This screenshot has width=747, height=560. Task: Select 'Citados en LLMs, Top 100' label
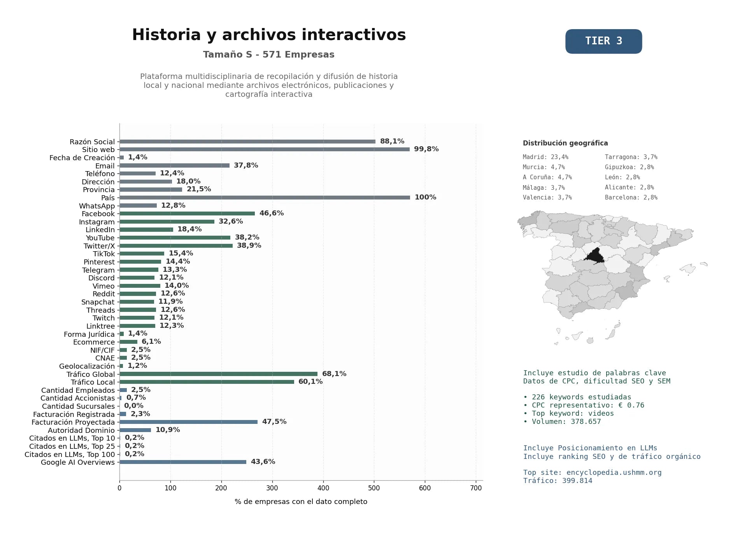70,455
